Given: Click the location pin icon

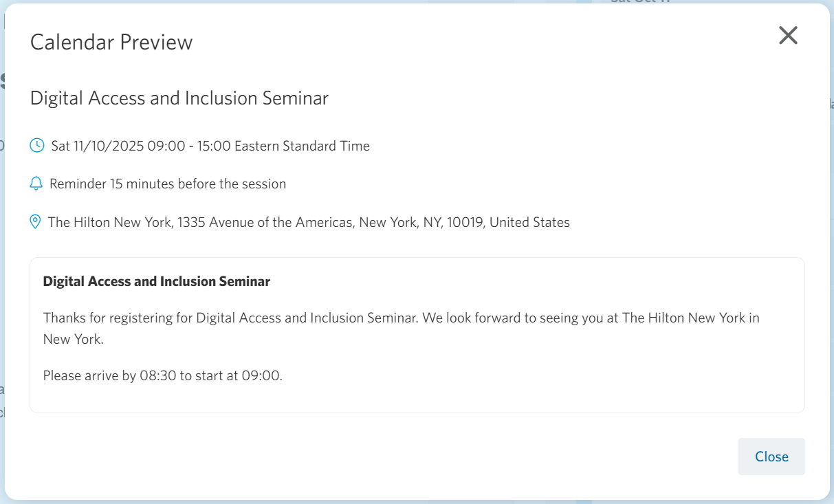Looking at the screenshot, I should click(36, 222).
